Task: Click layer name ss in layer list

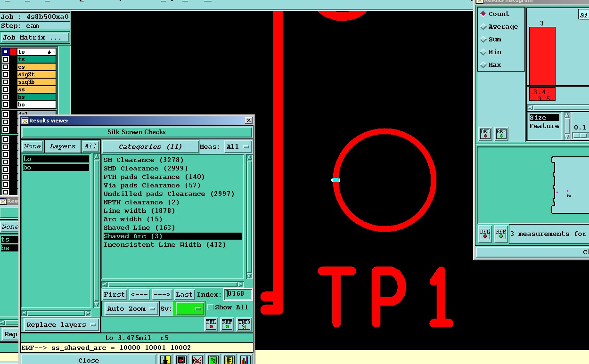Action: tap(36, 89)
